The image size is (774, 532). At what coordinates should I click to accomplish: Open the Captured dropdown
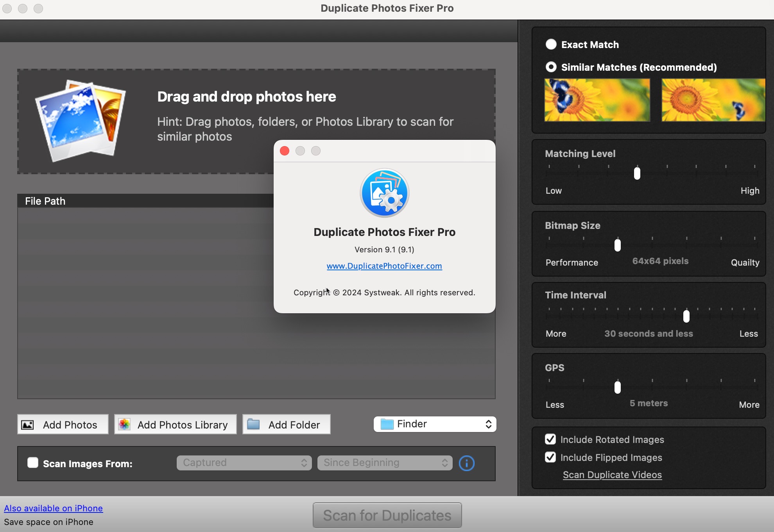pos(244,463)
